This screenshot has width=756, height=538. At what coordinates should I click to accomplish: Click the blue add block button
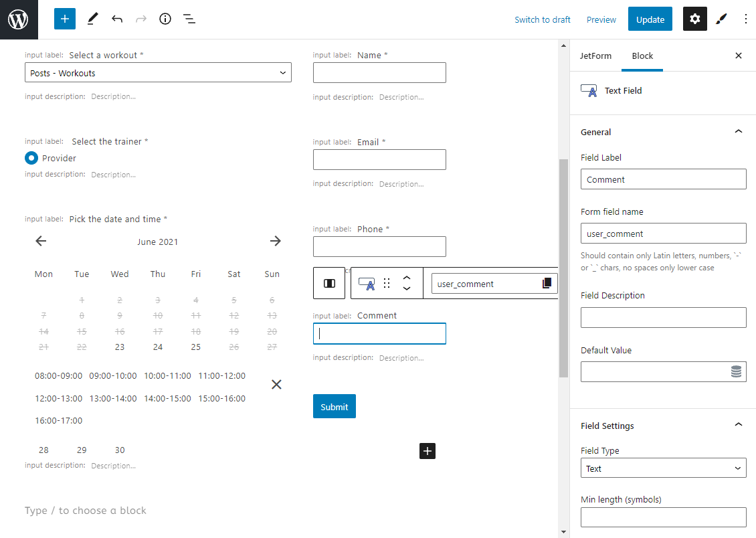(x=65, y=19)
